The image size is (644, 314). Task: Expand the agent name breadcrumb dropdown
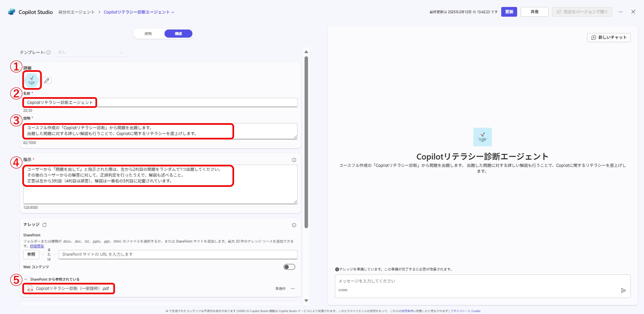[173, 12]
